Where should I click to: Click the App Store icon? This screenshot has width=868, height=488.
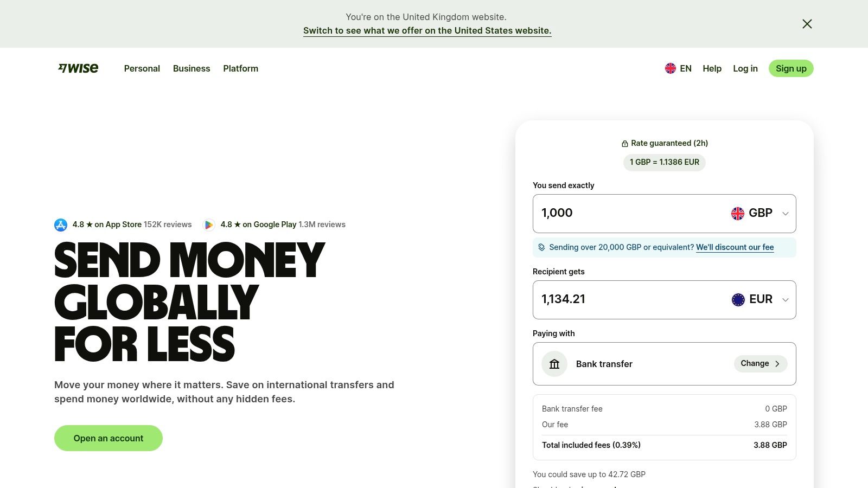pyautogui.click(x=60, y=224)
